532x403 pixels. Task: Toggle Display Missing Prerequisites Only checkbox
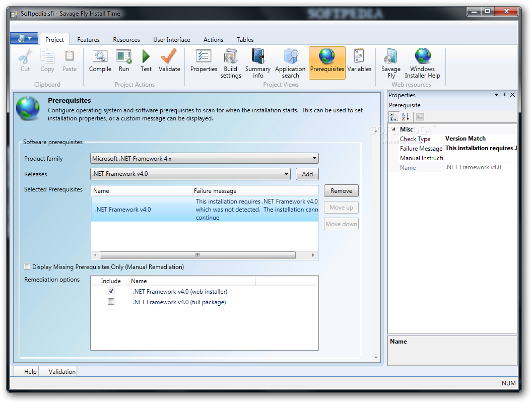tap(27, 266)
